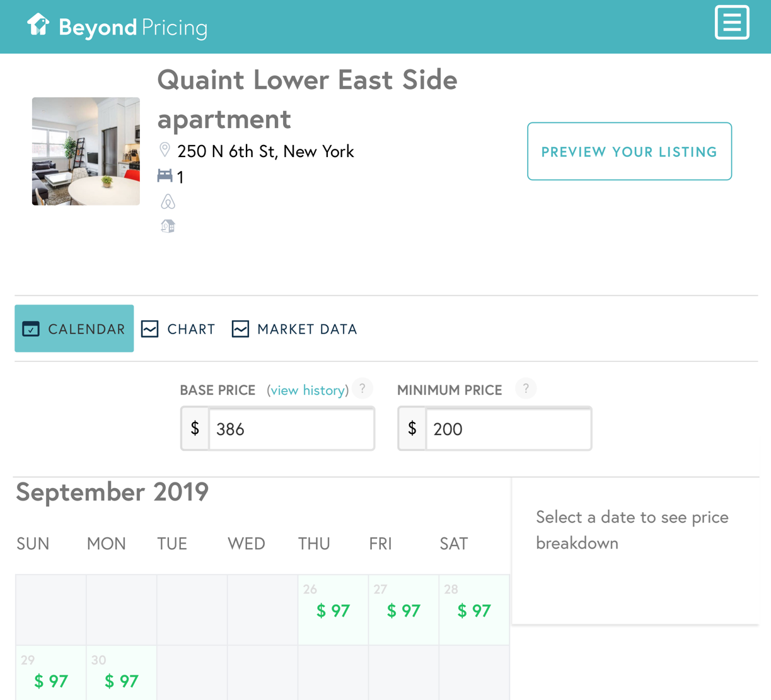This screenshot has height=700, width=771.
Task: Click the base price input field
Action: tap(291, 429)
